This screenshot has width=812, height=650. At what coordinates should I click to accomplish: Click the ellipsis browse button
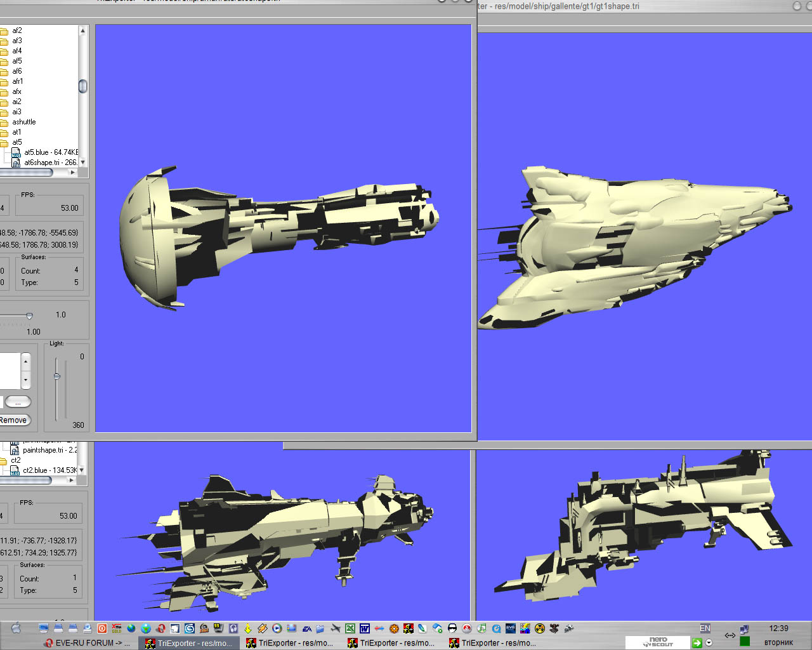point(18,402)
